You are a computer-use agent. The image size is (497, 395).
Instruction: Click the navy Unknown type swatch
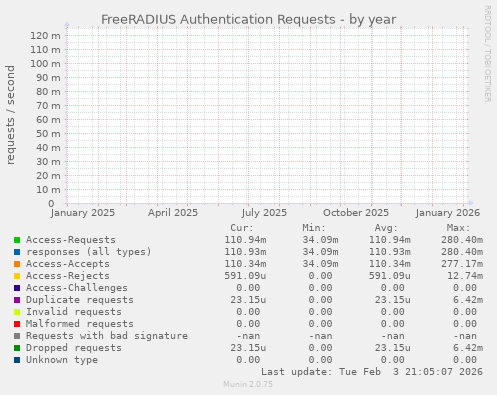click(17, 360)
